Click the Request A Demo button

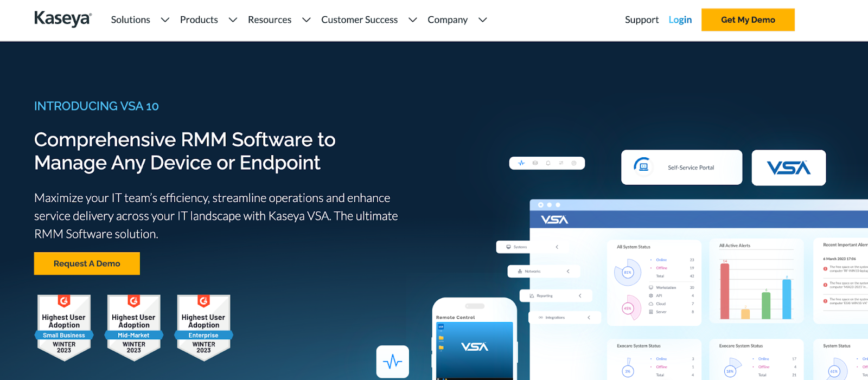87,263
